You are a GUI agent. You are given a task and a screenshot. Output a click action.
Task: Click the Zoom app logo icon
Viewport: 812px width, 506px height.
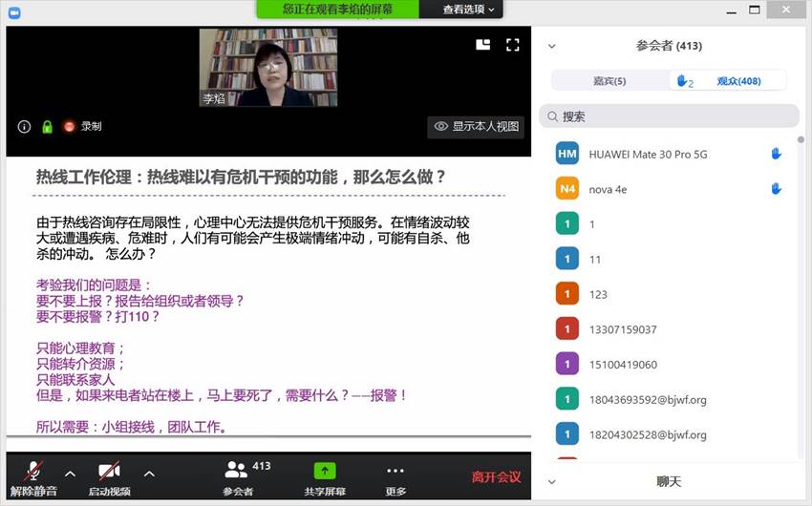(x=14, y=13)
